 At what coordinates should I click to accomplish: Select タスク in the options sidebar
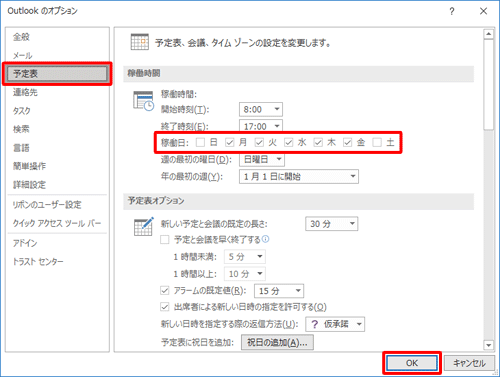coord(57,111)
